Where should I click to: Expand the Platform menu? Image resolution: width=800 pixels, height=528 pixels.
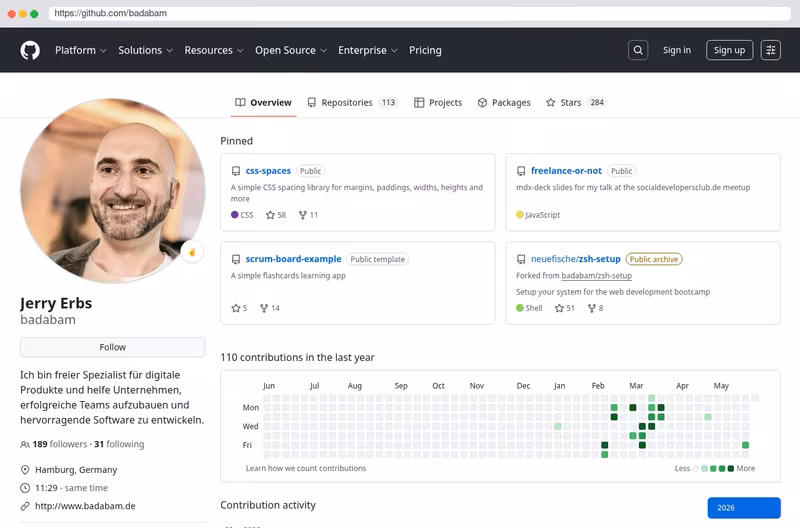click(81, 50)
